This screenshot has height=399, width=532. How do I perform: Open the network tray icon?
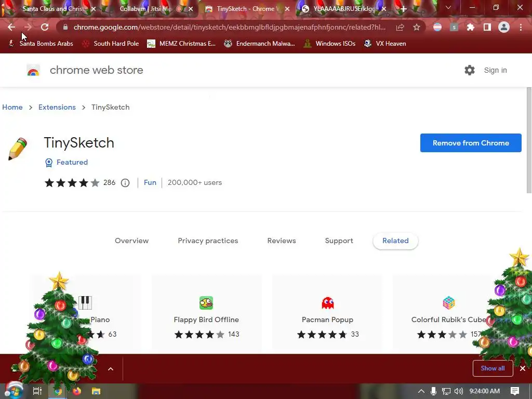[x=446, y=391]
